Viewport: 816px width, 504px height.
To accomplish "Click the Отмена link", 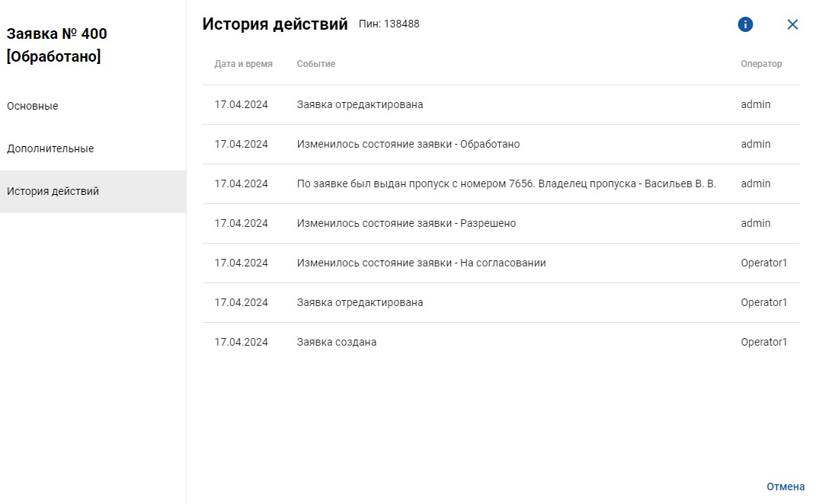I will pos(786,486).
